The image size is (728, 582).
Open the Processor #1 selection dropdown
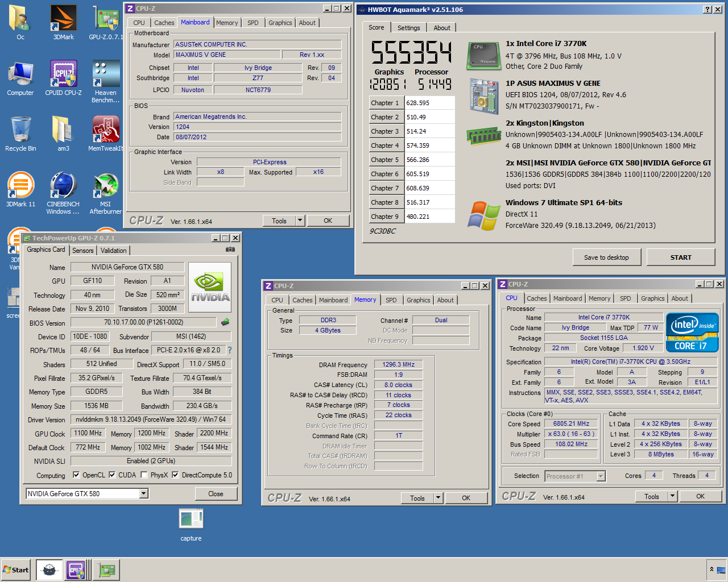601,476
